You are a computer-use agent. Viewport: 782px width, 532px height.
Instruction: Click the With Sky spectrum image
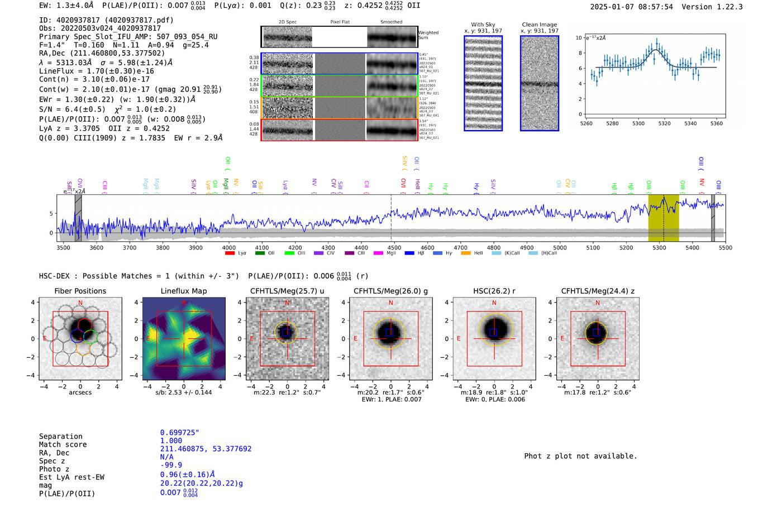tap(483, 83)
